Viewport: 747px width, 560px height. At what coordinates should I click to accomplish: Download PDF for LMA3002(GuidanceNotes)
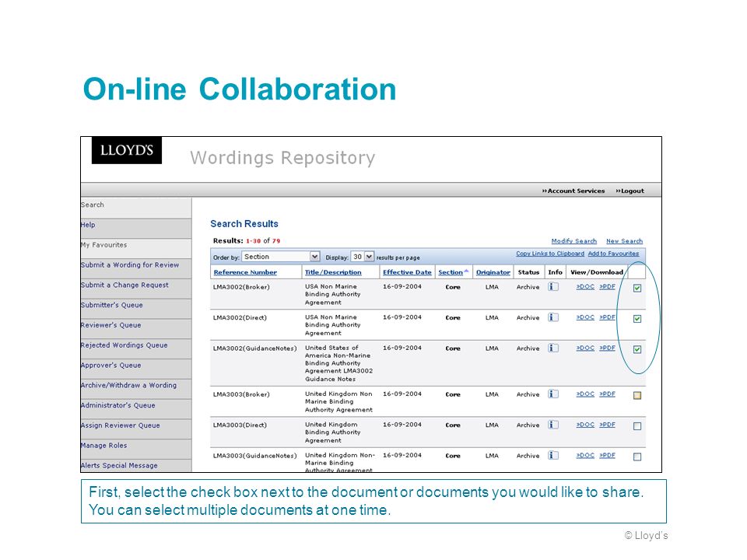click(x=608, y=348)
